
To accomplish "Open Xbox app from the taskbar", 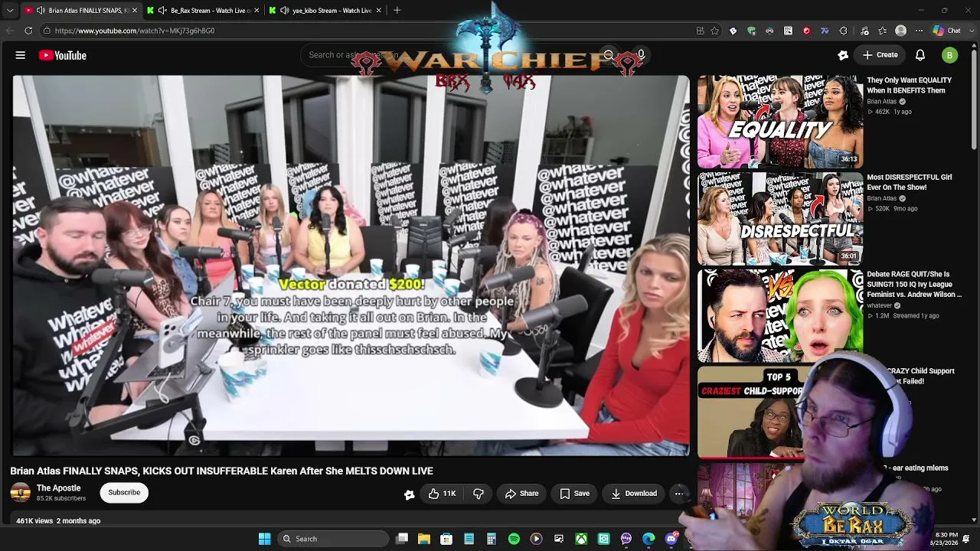I will pos(582,539).
